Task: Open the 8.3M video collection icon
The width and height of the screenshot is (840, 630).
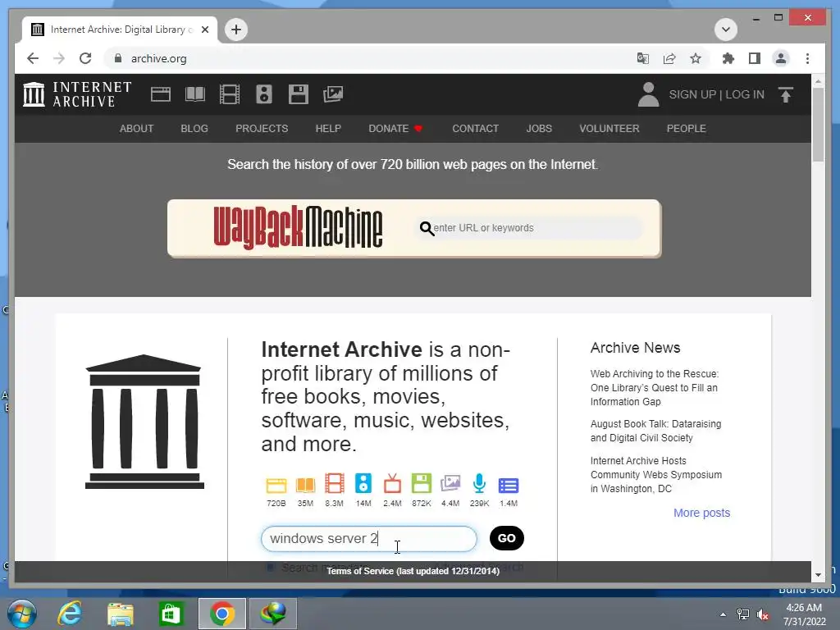Action: point(335,483)
